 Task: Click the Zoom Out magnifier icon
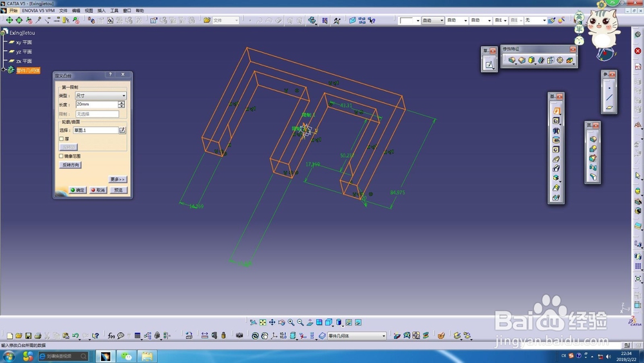300,322
